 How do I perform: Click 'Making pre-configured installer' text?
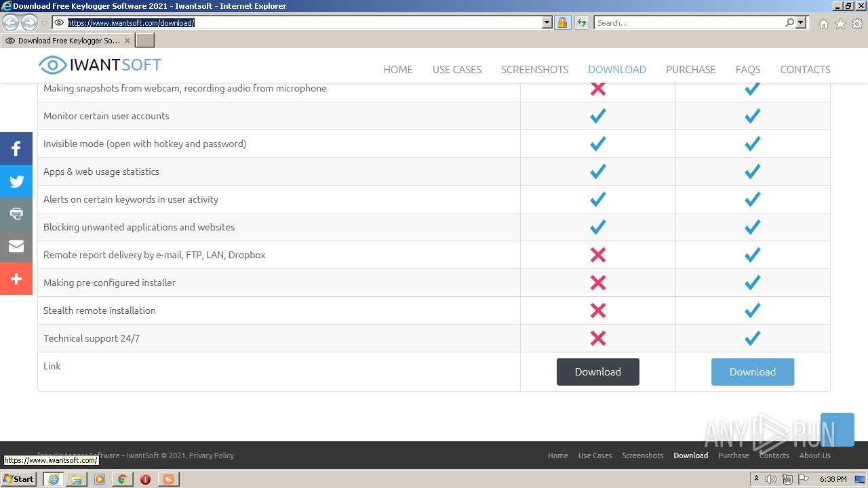(x=110, y=283)
